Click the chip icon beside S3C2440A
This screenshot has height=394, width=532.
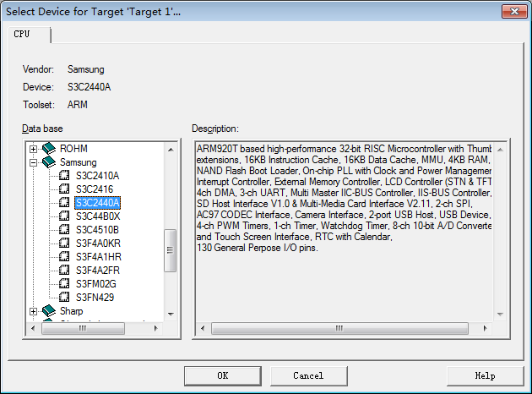(x=64, y=203)
